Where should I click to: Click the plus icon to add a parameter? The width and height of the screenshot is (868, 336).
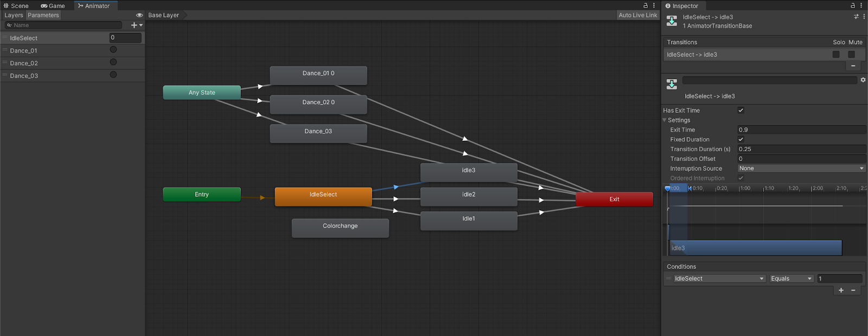tap(134, 25)
